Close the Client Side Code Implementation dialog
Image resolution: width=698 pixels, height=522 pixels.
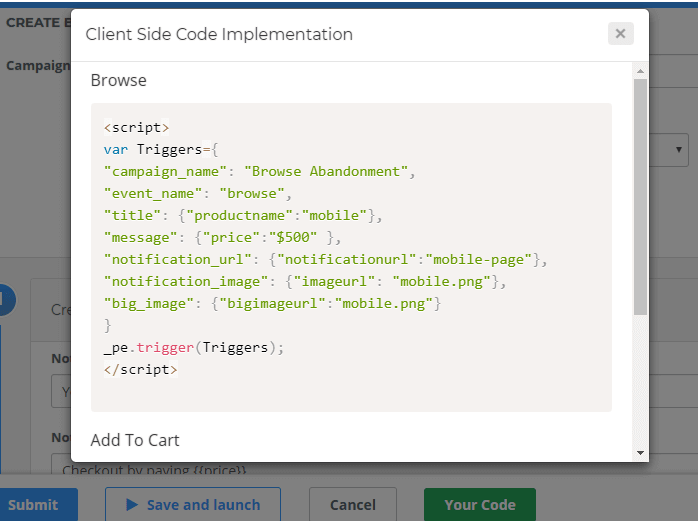tap(621, 34)
